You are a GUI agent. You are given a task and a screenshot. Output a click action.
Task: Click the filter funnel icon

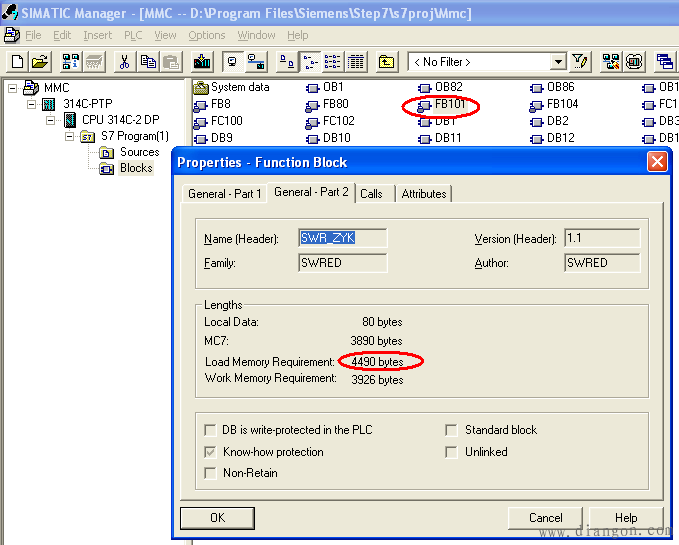point(580,62)
